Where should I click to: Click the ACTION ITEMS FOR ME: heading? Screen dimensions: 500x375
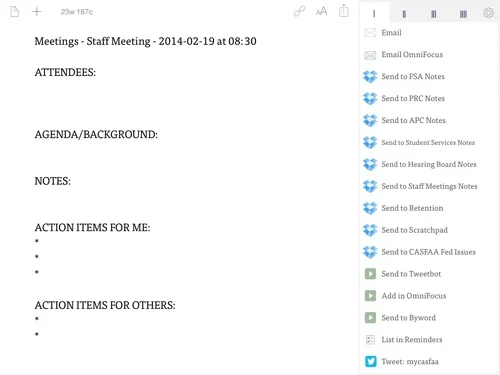pyautogui.click(x=92, y=227)
